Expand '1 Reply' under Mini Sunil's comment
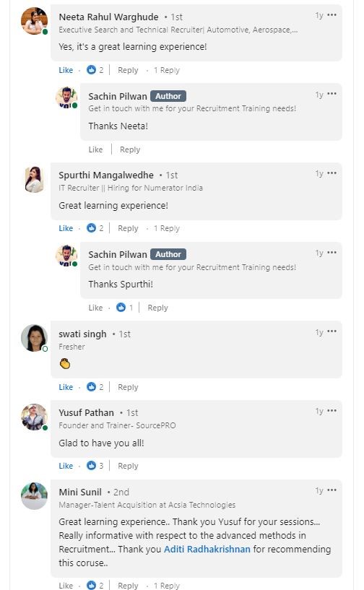Screen dimensions: 364x590 pos(167,585)
